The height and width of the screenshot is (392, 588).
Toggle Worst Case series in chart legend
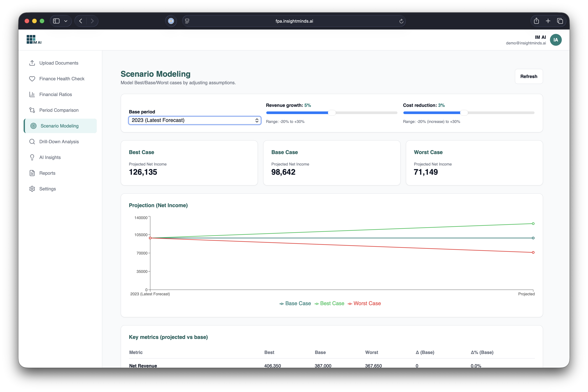click(x=364, y=304)
